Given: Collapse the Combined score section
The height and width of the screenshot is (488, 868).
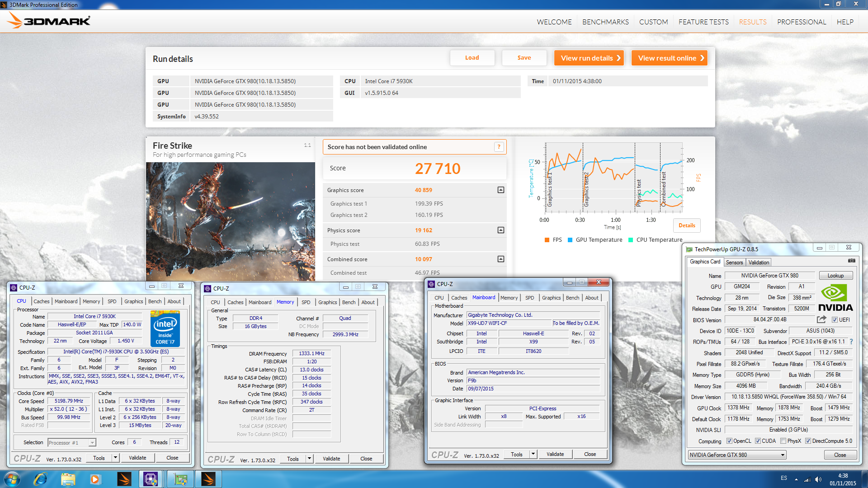Looking at the screenshot, I should (501, 259).
